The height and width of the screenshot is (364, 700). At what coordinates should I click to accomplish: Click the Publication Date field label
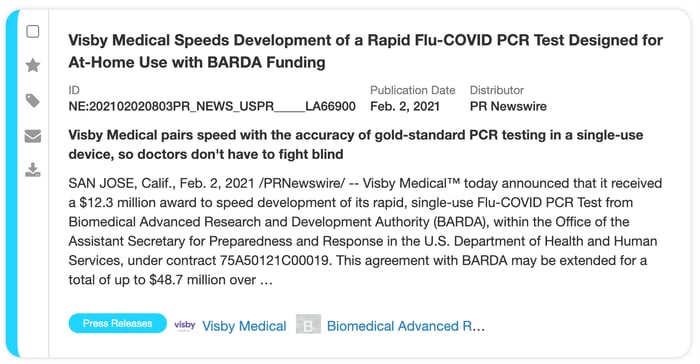pos(412,90)
